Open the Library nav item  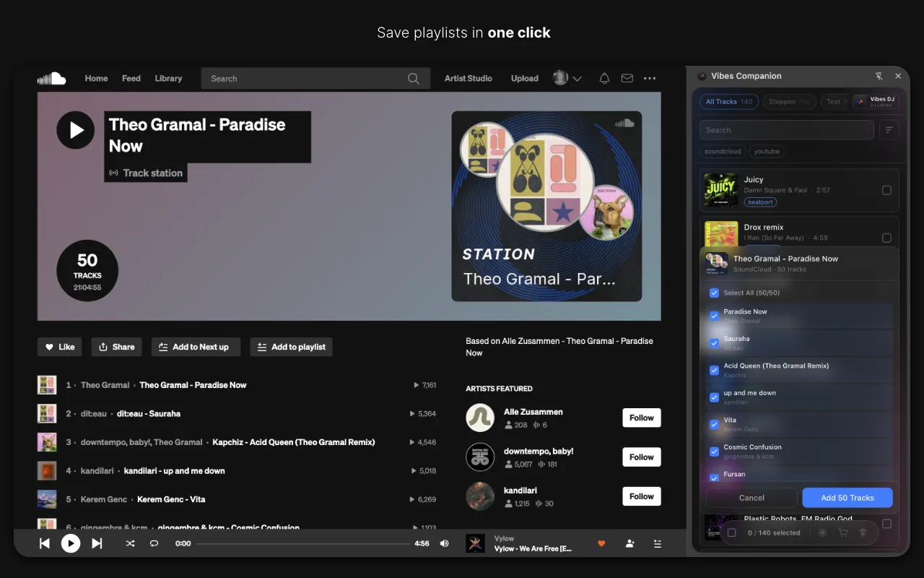pos(168,78)
